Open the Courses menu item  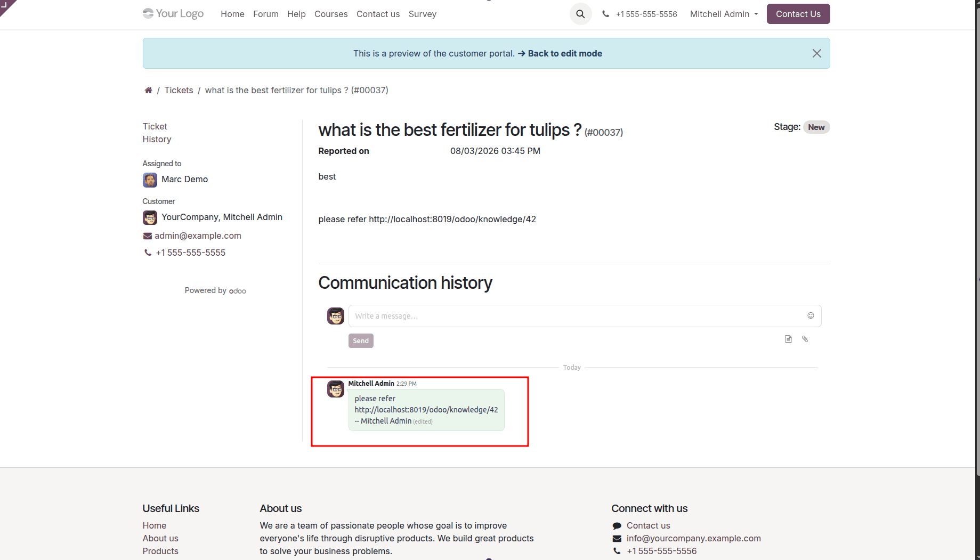click(x=331, y=14)
